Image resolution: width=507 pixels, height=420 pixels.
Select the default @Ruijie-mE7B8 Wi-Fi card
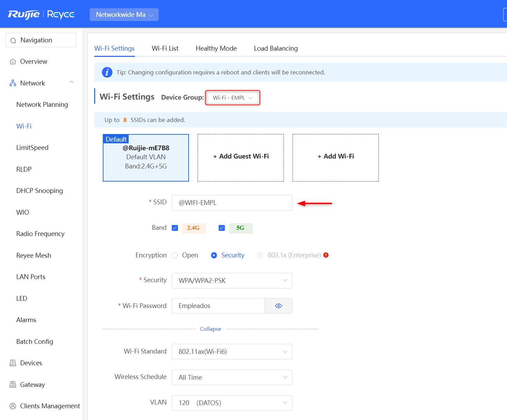[146, 157]
